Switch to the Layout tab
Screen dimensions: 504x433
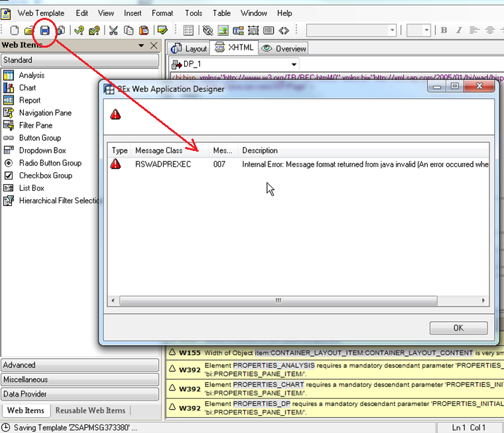click(x=189, y=48)
